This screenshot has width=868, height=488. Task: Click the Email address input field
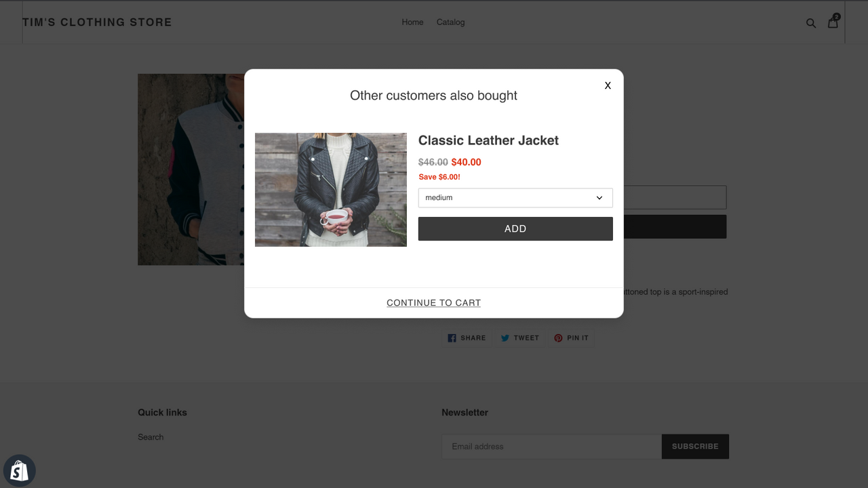pos(551,446)
